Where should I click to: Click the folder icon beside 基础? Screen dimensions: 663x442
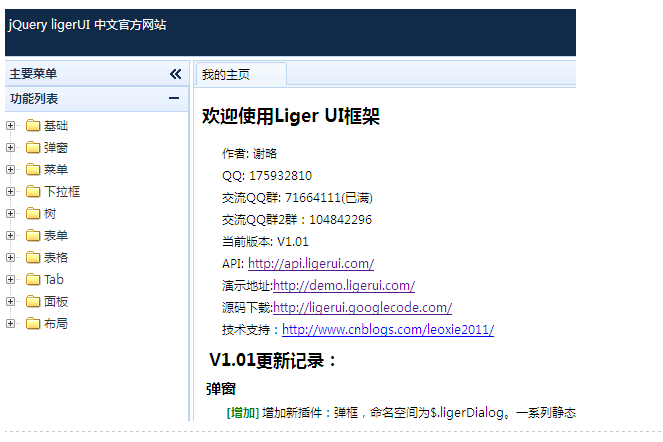[x=33, y=126]
